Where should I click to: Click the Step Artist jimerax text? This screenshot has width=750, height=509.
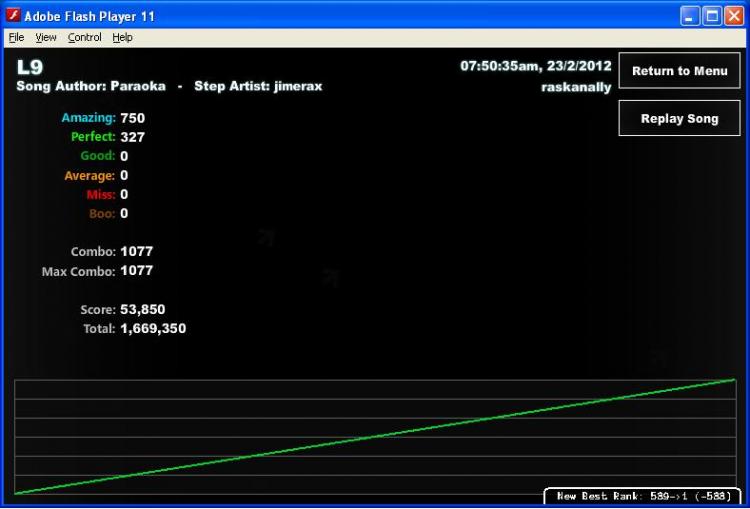[x=258, y=86]
